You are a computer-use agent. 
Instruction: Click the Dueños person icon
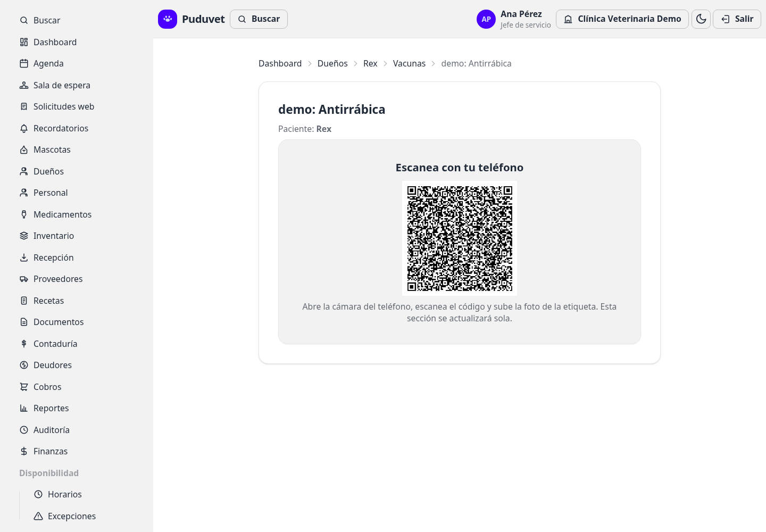[x=24, y=171]
